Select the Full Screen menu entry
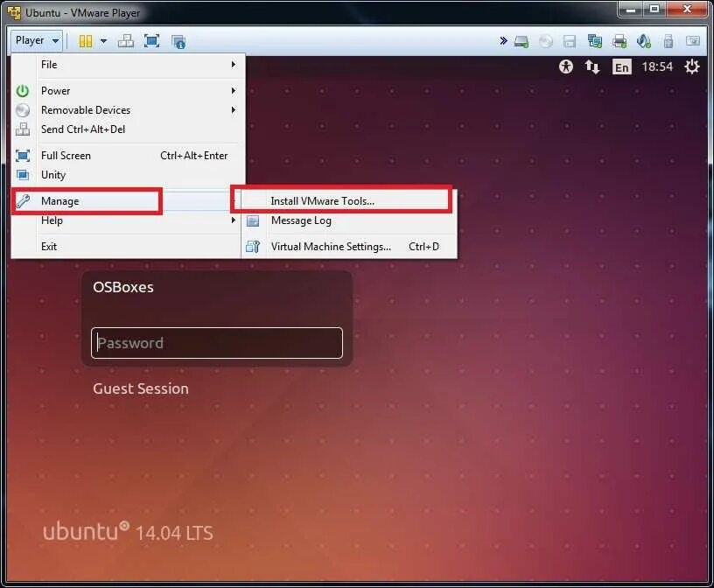 click(128, 155)
